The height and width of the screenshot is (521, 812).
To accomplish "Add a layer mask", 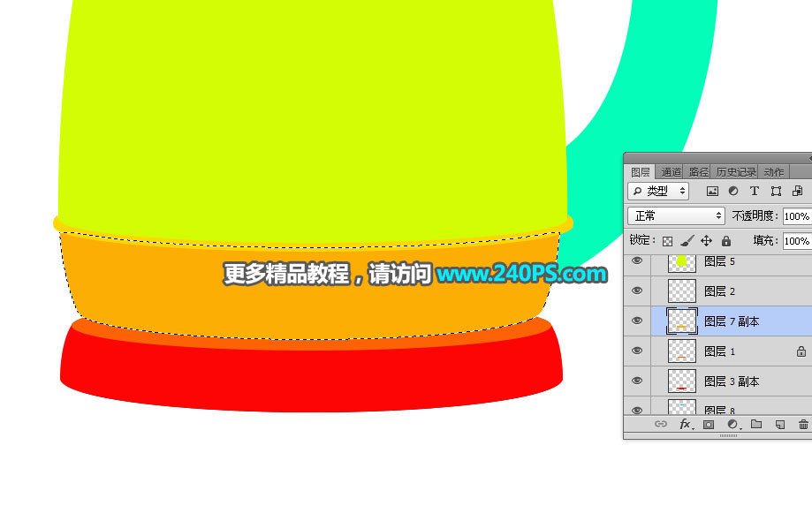I will (709, 424).
